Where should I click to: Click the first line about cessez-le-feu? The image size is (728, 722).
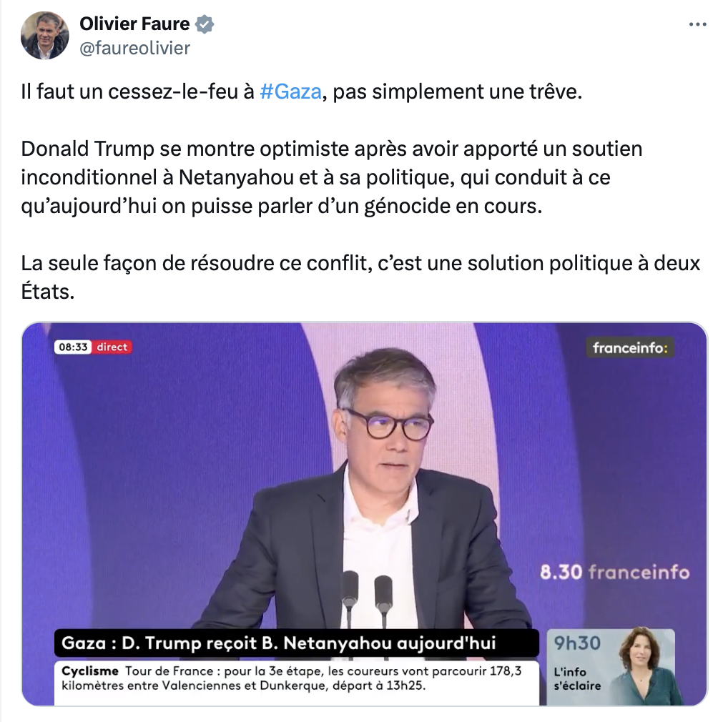tap(301, 92)
